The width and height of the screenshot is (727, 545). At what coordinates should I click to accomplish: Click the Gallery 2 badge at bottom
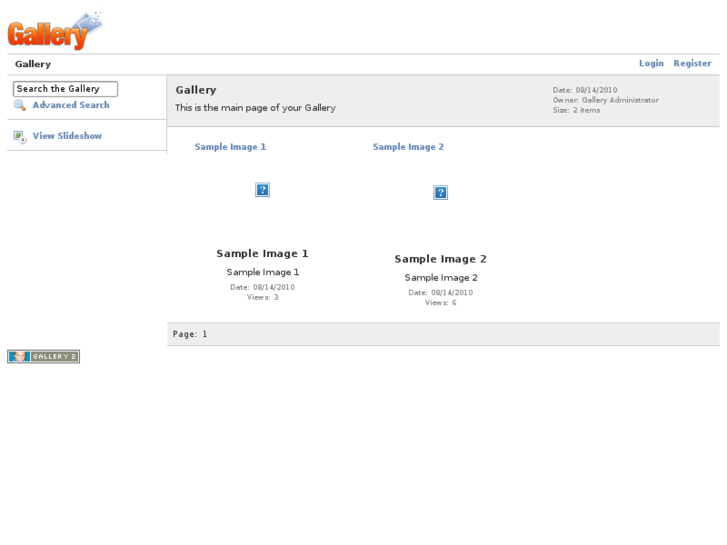click(44, 356)
